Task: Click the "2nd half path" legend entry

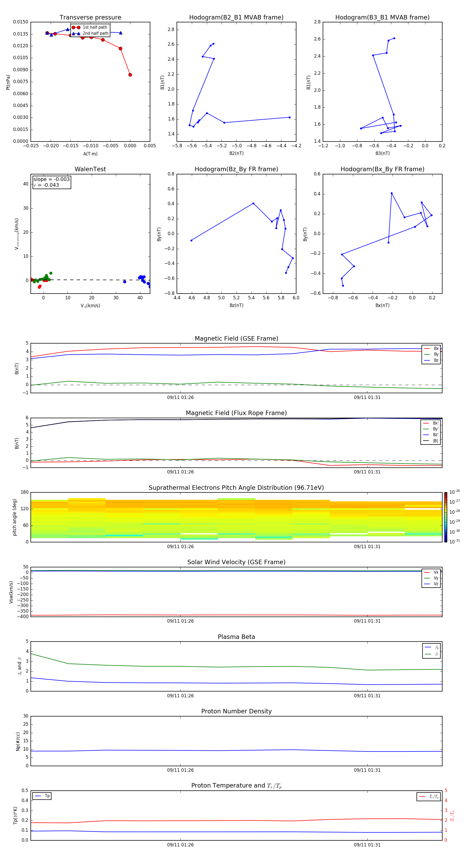Action: click(x=90, y=33)
